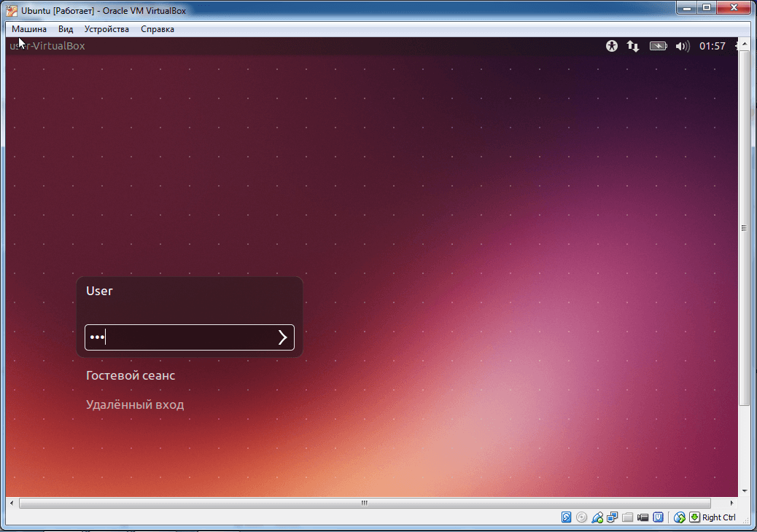The width and height of the screenshot is (757, 532).
Task: Open the Машина menu
Action: click(29, 29)
